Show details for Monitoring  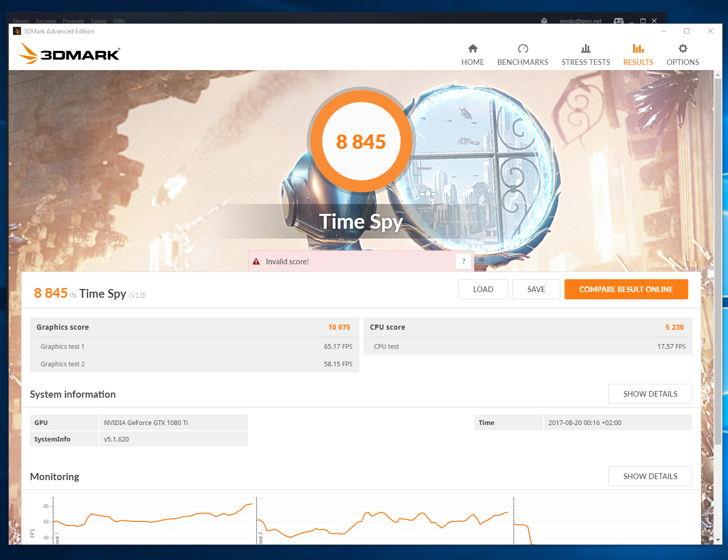pyautogui.click(x=650, y=477)
